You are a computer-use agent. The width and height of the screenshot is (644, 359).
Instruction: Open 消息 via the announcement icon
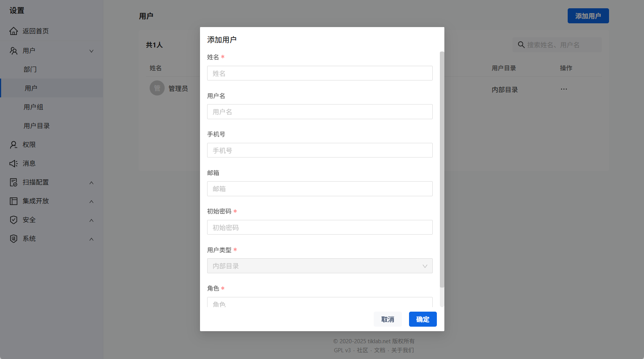14,163
